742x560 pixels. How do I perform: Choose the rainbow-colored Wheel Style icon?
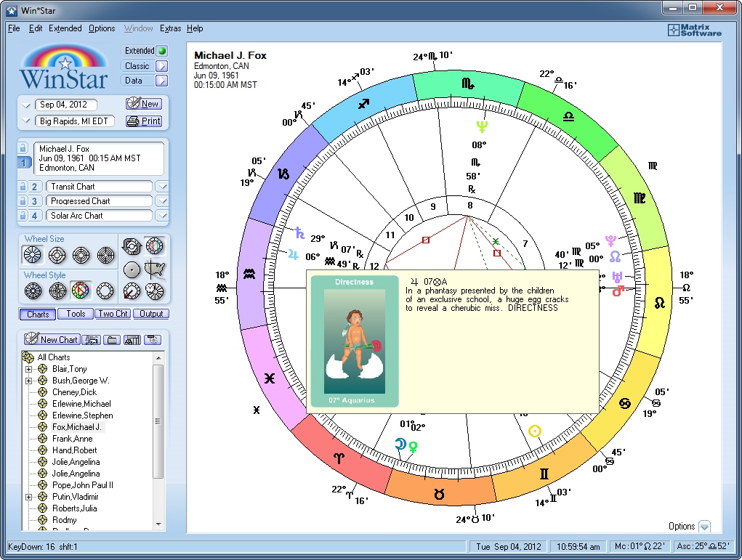(x=81, y=291)
